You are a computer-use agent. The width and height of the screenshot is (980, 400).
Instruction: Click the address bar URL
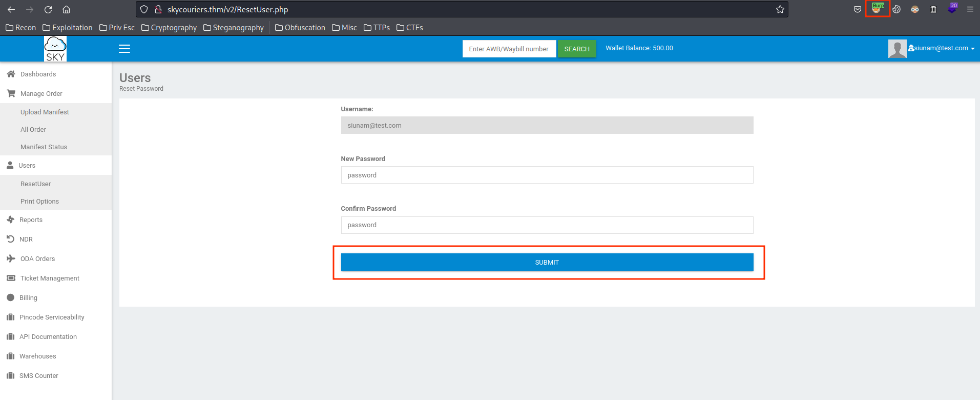pyautogui.click(x=227, y=9)
